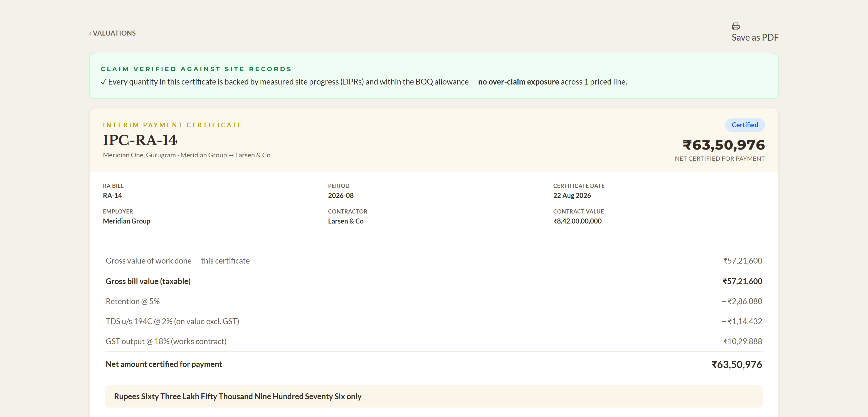Click Retention @ 5% label
This screenshot has width=868, height=417.
[x=133, y=301]
